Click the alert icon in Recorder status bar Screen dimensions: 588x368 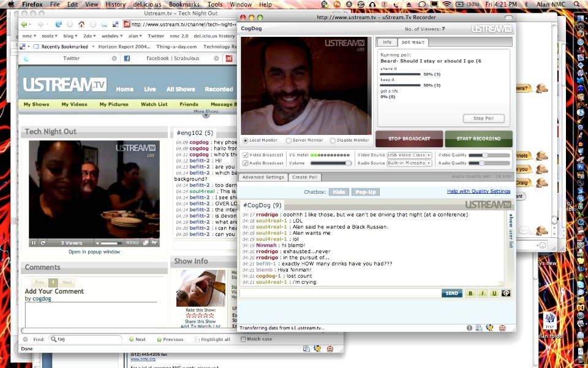pyautogui.click(x=469, y=328)
